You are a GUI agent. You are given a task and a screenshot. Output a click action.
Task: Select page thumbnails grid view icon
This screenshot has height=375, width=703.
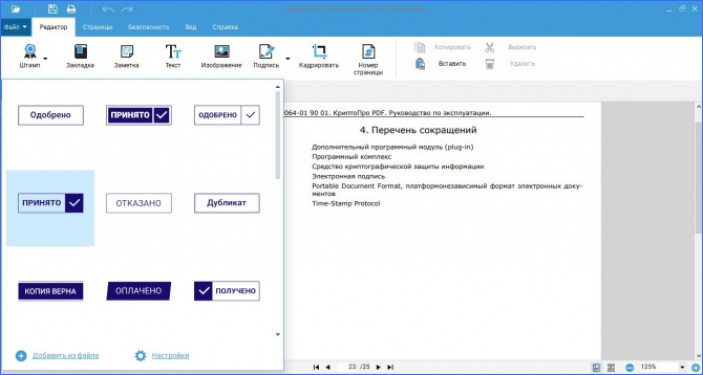point(611,368)
